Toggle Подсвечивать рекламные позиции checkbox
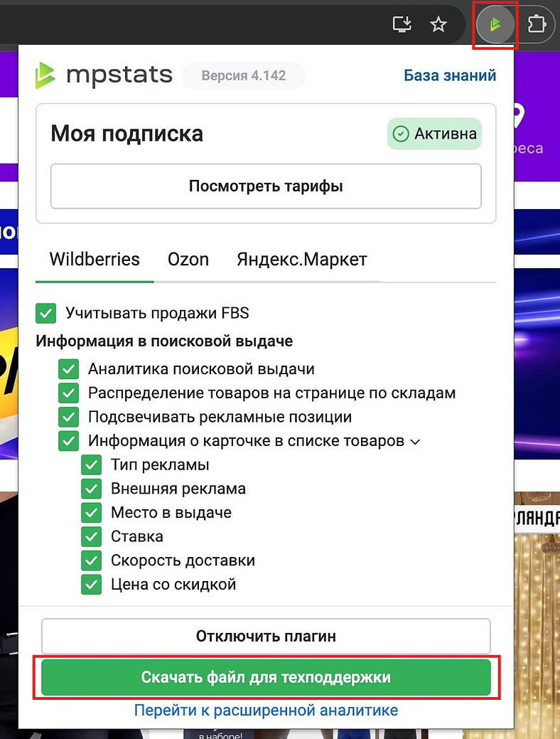Viewport: 560px width, 739px height. [x=68, y=417]
